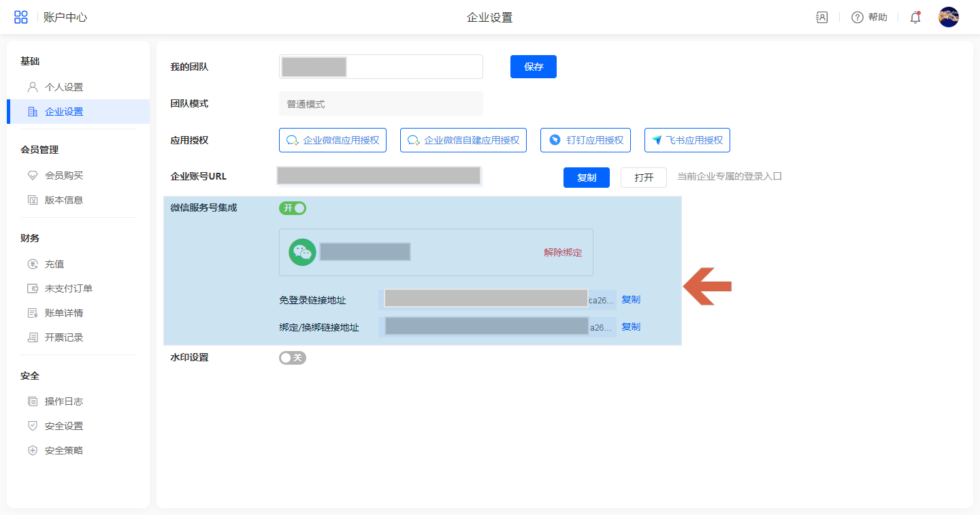Click the 打开 button
This screenshot has height=515, width=980.
coord(643,178)
